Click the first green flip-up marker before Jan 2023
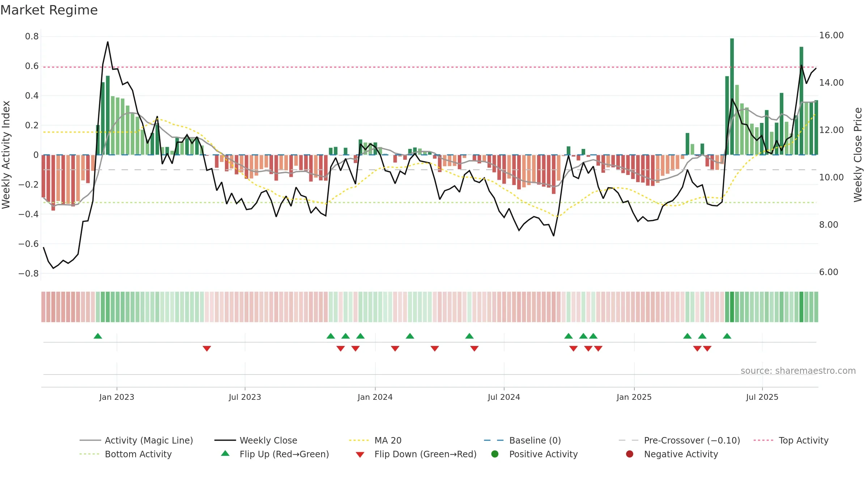 coord(98,336)
